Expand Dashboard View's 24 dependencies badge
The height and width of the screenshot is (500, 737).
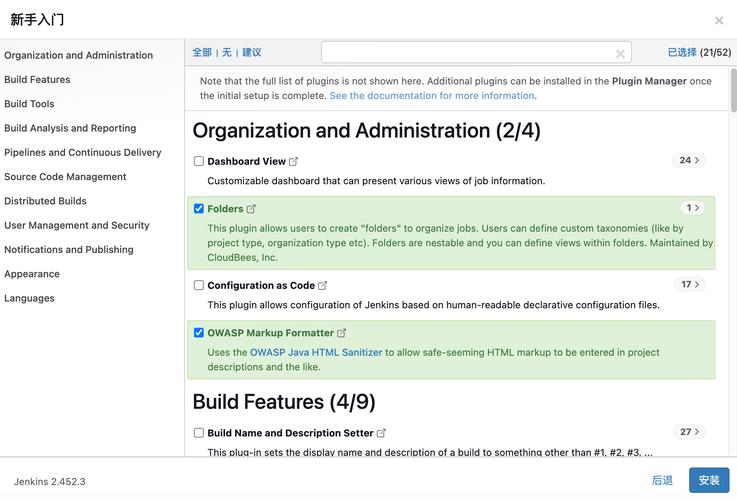689,160
